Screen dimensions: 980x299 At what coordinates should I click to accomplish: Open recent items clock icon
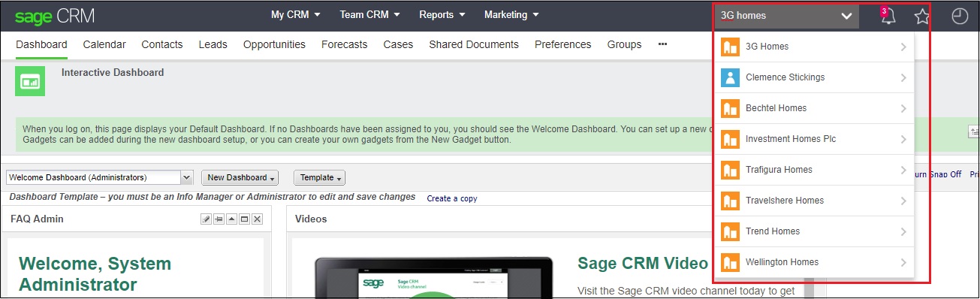pos(960,16)
